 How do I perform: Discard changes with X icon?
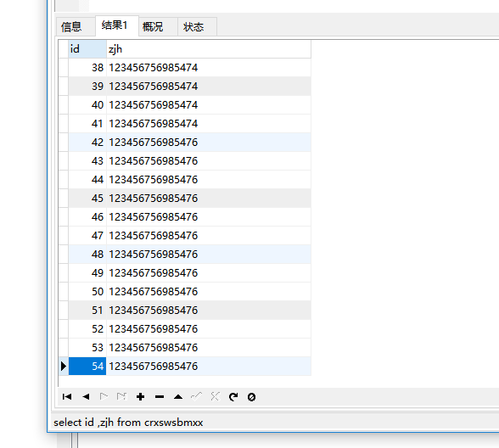tap(216, 397)
